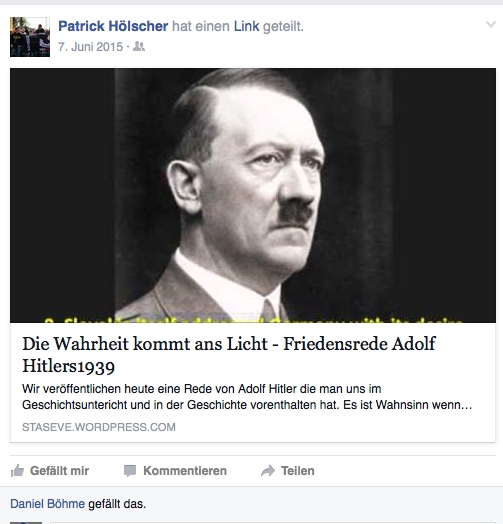503x524 pixels.
Task: Select the Gefällt mir label
Action: click(59, 471)
